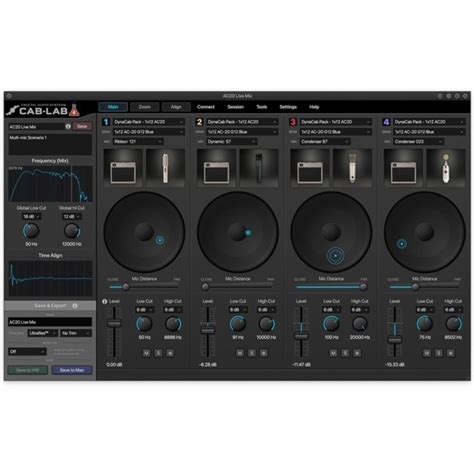Click the red Save button
The width and height of the screenshot is (474, 474).
pos(82,126)
